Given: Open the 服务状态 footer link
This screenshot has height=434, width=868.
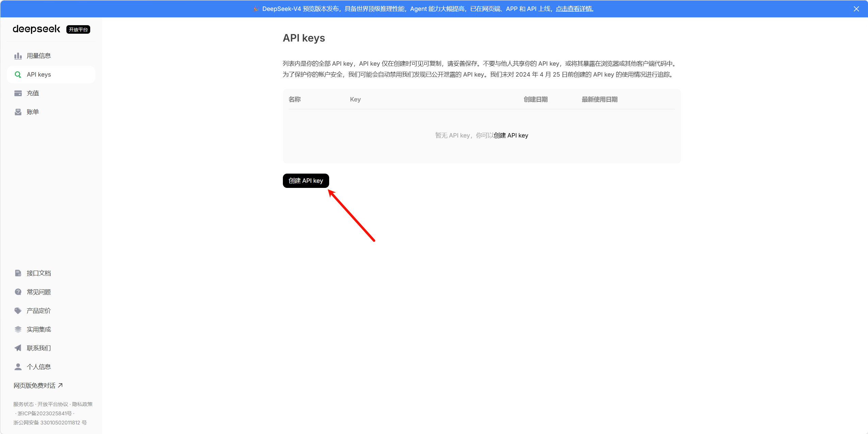Looking at the screenshot, I should point(23,404).
